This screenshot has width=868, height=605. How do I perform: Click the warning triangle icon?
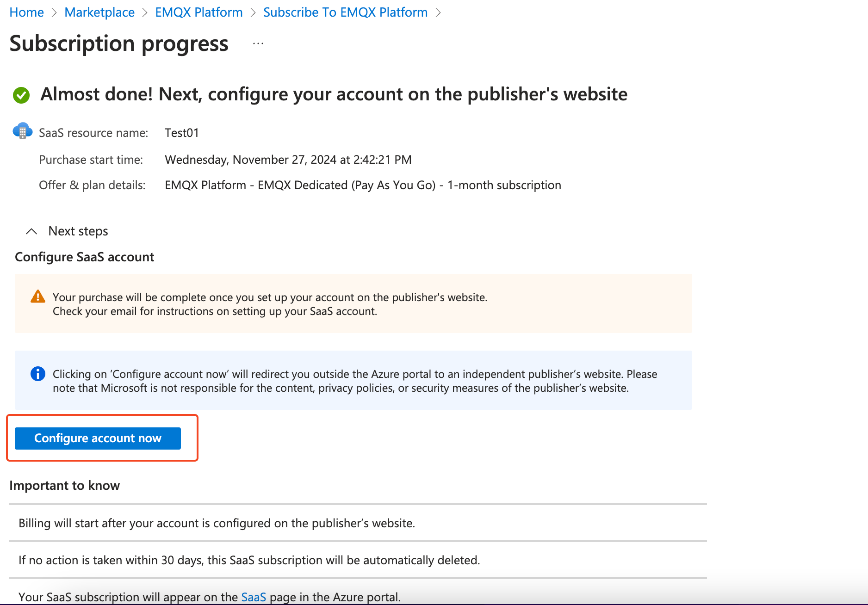coord(38,296)
